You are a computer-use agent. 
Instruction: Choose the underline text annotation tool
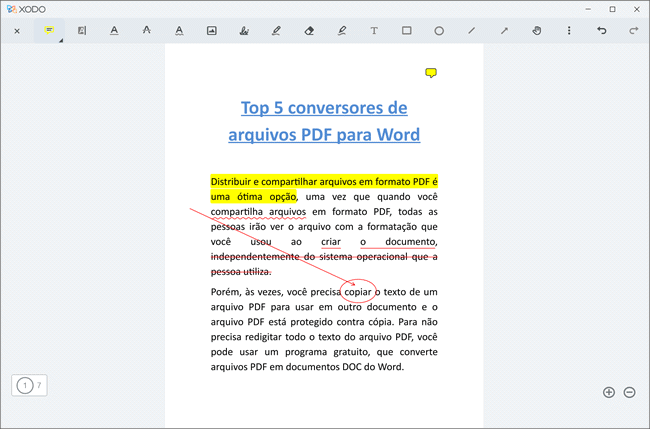pos(114,31)
